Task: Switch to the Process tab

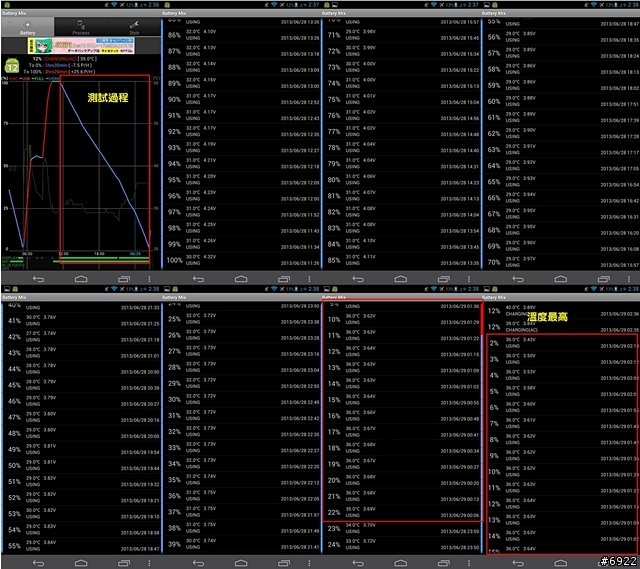Action: point(81,27)
